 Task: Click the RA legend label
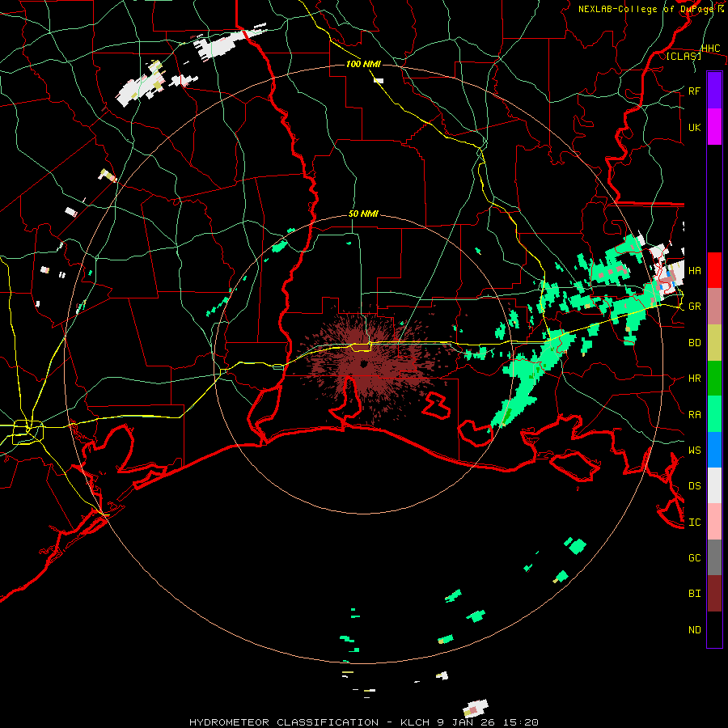694,414
